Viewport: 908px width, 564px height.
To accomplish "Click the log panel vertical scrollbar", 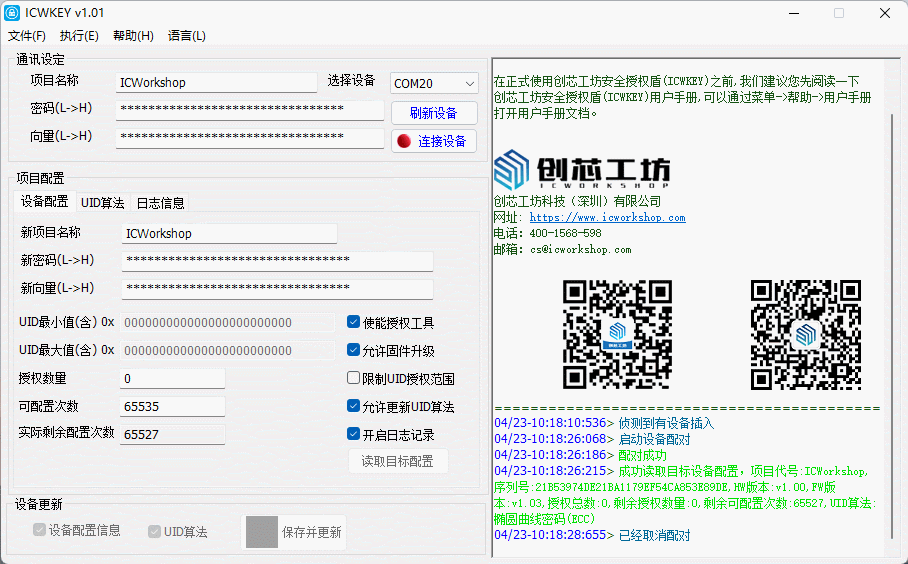I will pos(892,324).
